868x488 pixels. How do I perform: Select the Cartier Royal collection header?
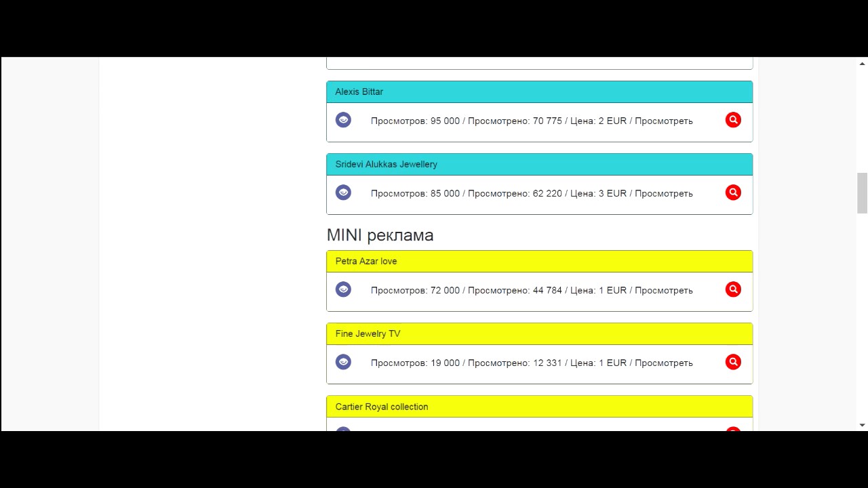540,407
